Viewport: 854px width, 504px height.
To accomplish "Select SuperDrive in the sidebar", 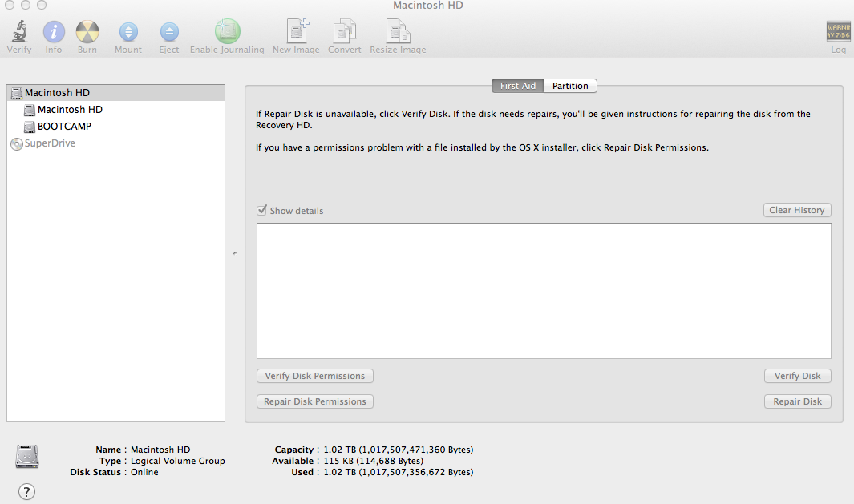I will pyautogui.click(x=115, y=143).
